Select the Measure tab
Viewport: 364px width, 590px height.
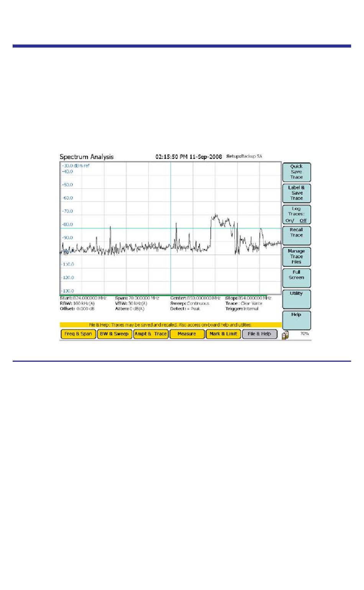(187, 334)
